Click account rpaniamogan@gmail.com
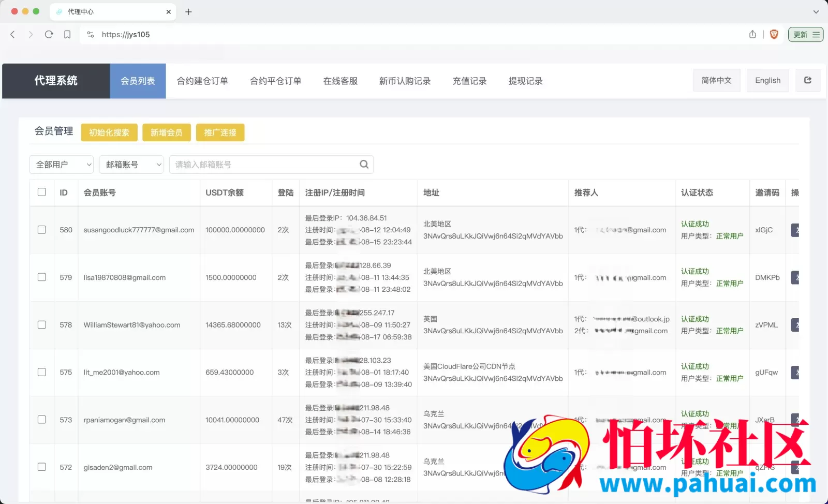 (x=125, y=420)
